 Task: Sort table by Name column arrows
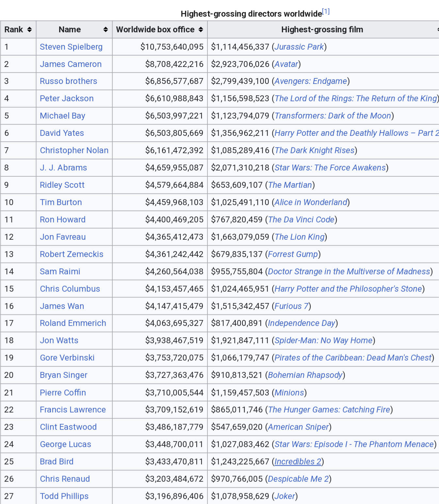click(x=106, y=30)
